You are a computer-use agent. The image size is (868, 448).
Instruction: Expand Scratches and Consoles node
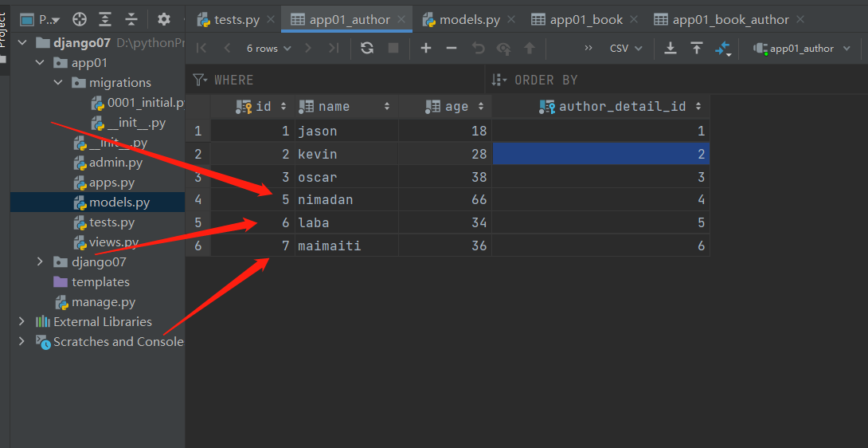(x=22, y=341)
